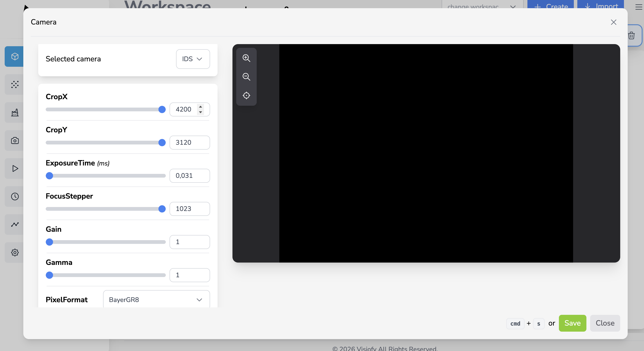This screenshot has width=644, height=351.
Task: Click the ExposureTime (ms) label
Action: point(77,163)
